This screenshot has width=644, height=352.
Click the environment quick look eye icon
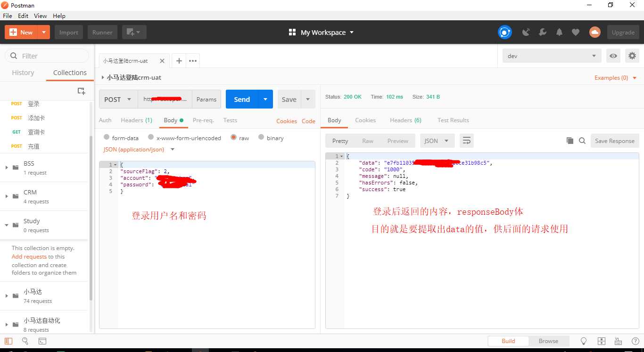point(613,56)
